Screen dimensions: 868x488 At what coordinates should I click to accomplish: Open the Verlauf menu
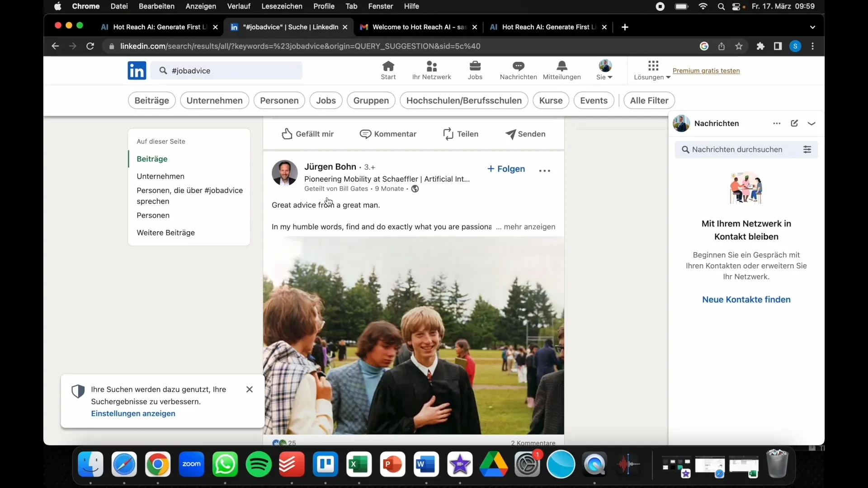[x=239, y=6]
